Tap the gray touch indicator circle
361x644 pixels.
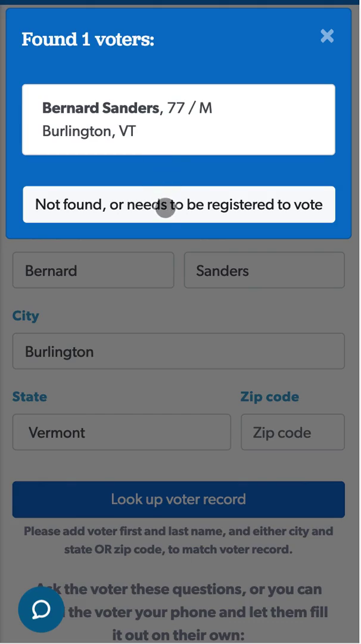[165, 208]
